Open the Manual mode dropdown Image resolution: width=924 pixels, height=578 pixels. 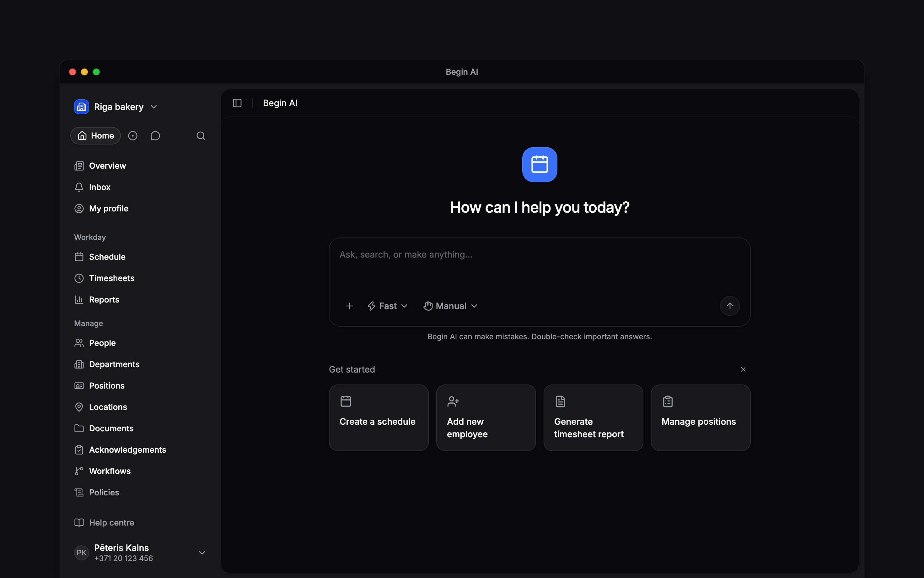(451, 306)
